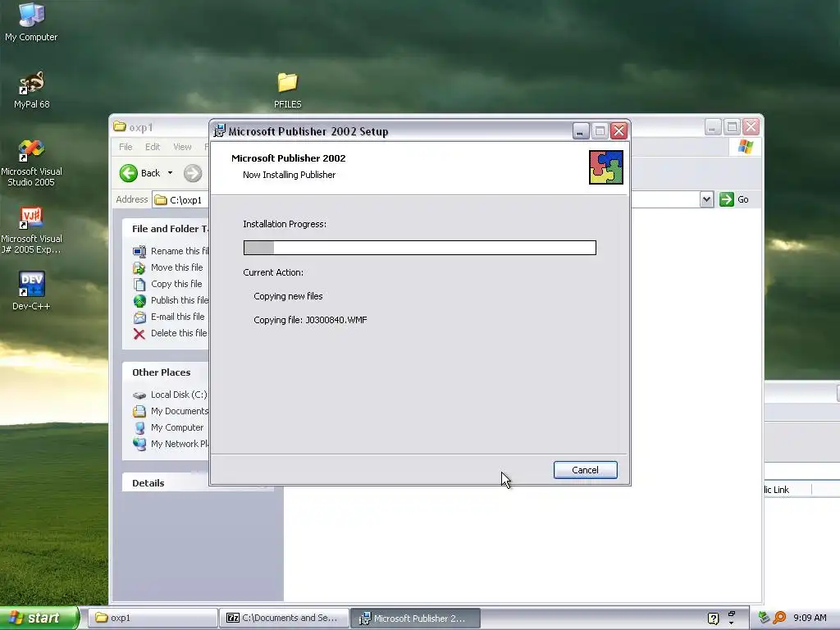Click the help question mark taskbar icon

point(713,619)
